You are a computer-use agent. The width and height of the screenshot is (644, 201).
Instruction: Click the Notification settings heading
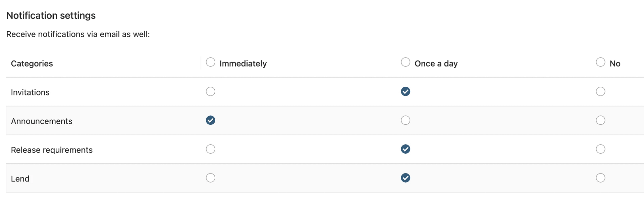point(51,15)
